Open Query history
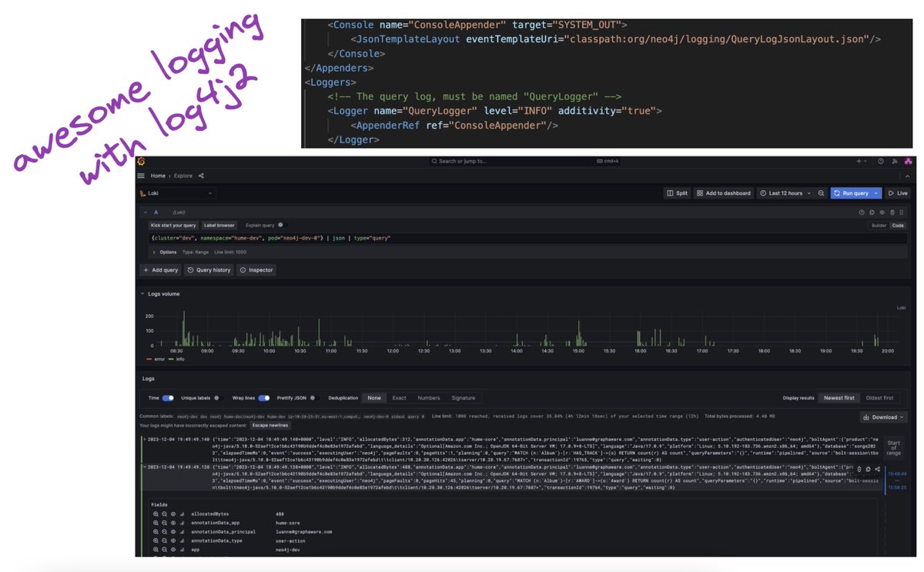The width and height of the screenshot is (924, 572). click(209, 270)
